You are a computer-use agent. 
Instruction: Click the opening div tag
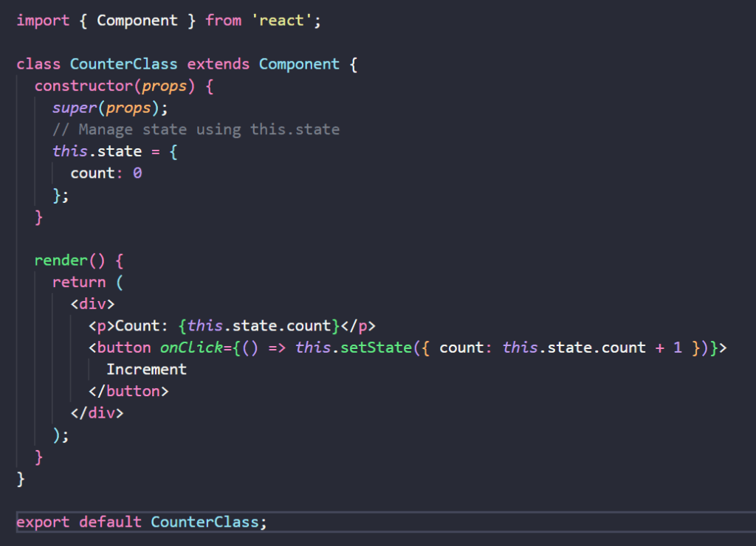[93, 304]
